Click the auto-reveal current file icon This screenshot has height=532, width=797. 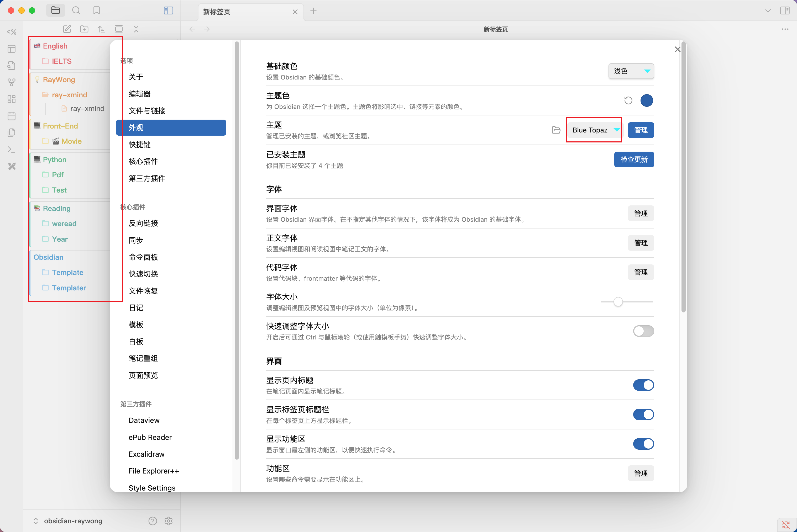[119, 29]
